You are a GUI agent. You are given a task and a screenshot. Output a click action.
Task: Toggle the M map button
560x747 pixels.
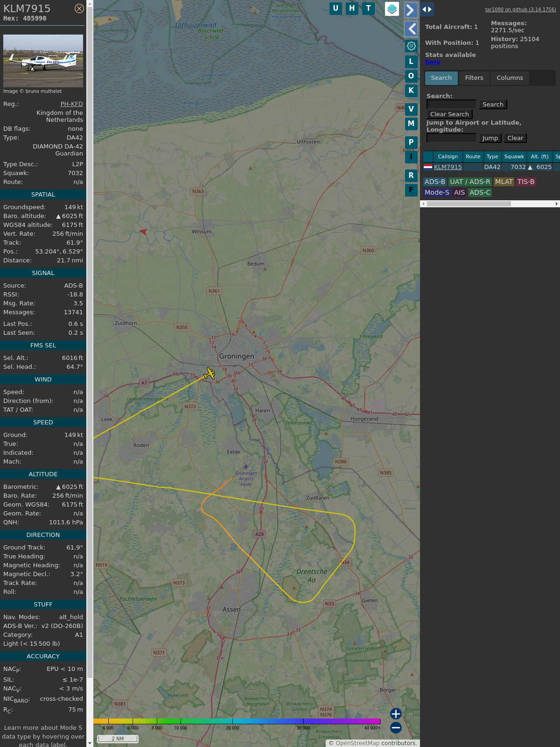pos(411,123)
